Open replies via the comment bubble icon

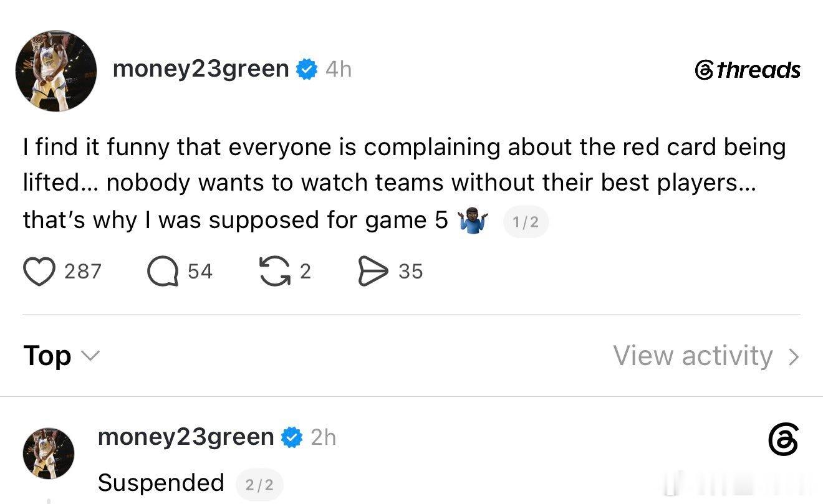coord(163,272)
